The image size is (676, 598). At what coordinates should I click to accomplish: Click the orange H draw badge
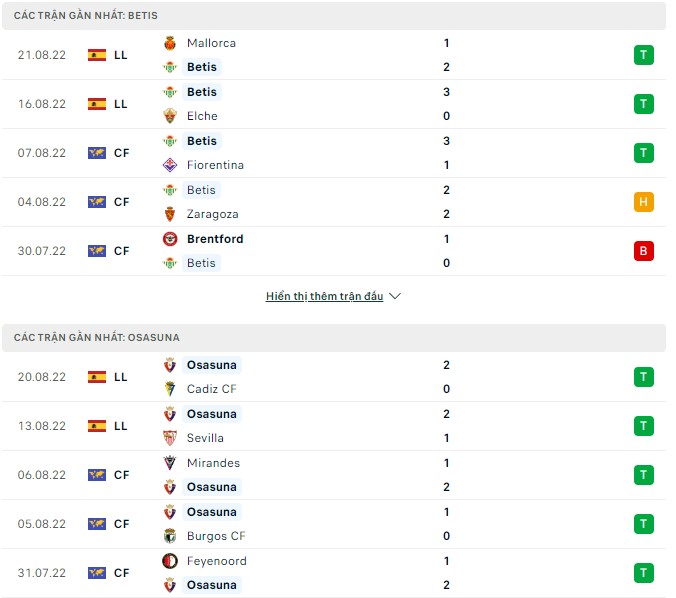(643, 202)
